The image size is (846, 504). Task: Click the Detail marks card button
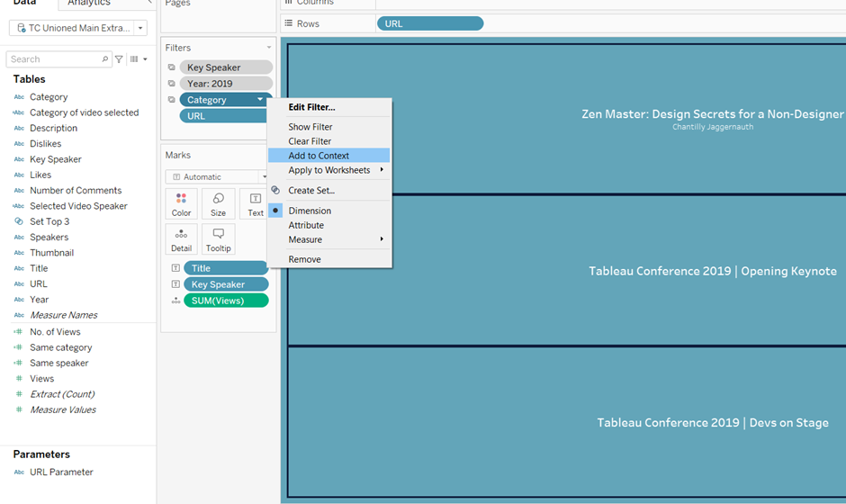[x=181, y=239]
